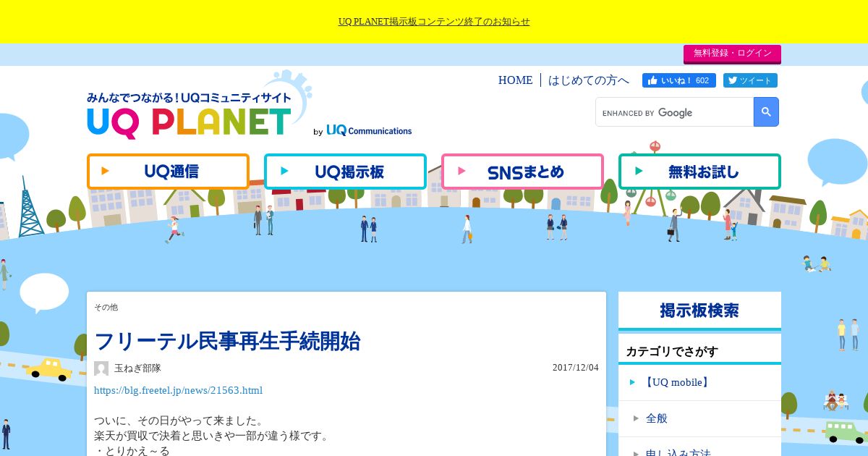Screen dimensions: 868x456
Task: Click the arrow icon beside 【UQ mobile】
Action: coord(633,382)
